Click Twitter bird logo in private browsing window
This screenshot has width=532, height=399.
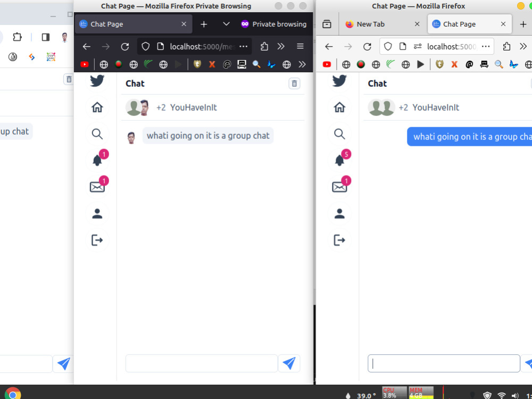pos(97,81)
